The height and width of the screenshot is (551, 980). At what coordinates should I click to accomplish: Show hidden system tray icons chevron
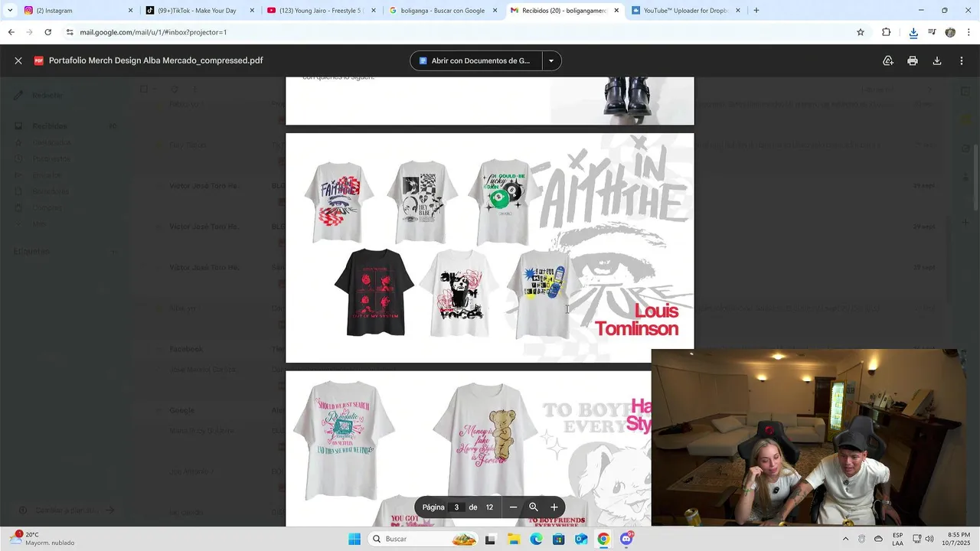[845, 539]
